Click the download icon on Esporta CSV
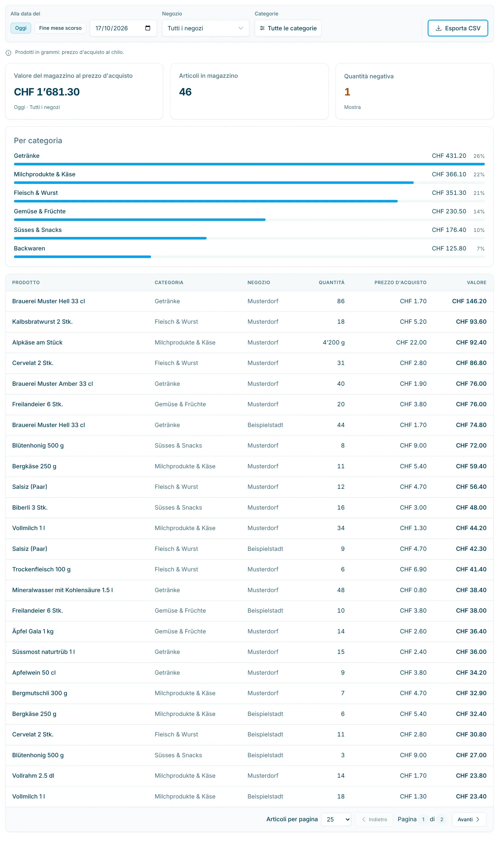Image resolution: width=504 pixels, height=842 pixels. coord(438,28)
